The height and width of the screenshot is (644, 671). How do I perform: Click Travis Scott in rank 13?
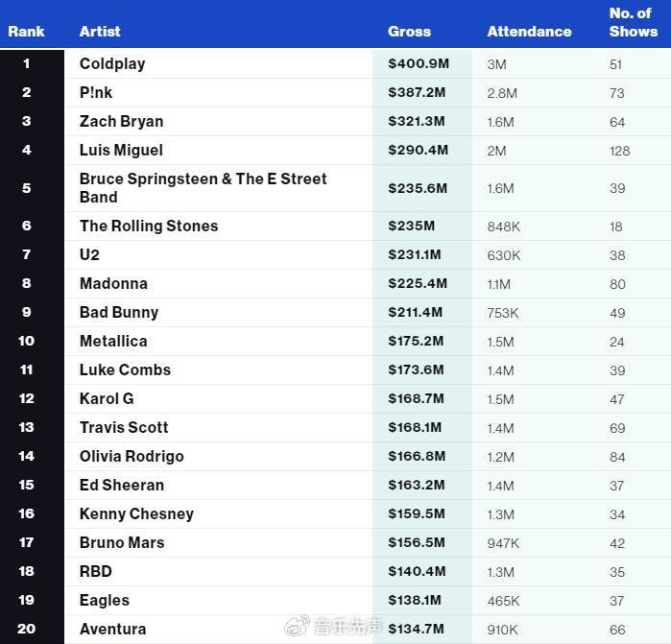tap(124, 427)
